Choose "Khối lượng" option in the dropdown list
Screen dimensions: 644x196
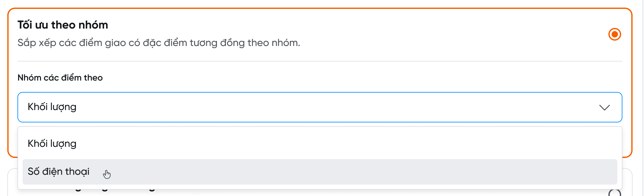click(52, 144)
